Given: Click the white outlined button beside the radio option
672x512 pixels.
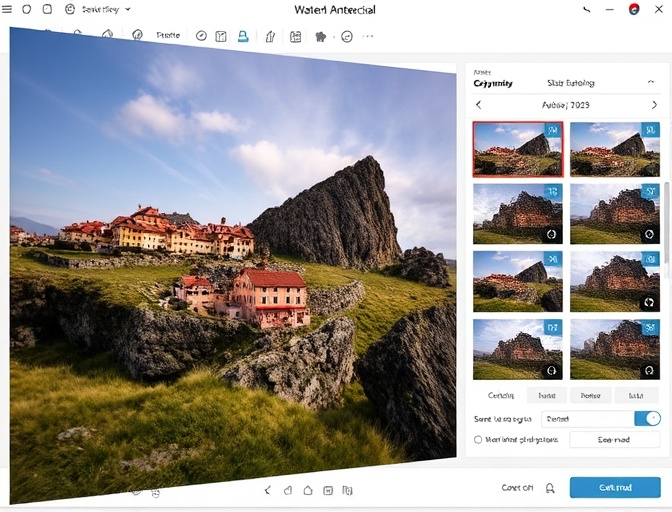Looking at the screenshot, I should tap(614, 440).
